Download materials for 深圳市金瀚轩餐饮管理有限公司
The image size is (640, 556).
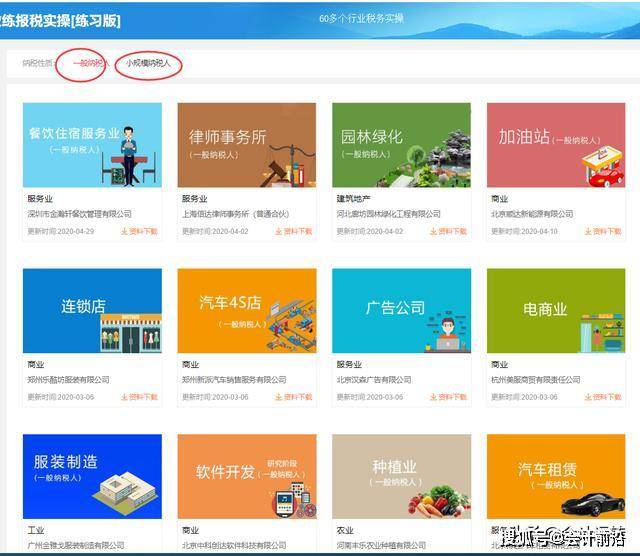tap(139, 231)
